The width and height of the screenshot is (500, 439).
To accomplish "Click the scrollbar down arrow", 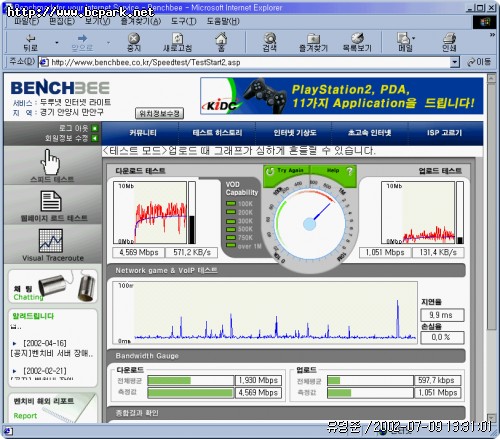I will pos(491,418).
